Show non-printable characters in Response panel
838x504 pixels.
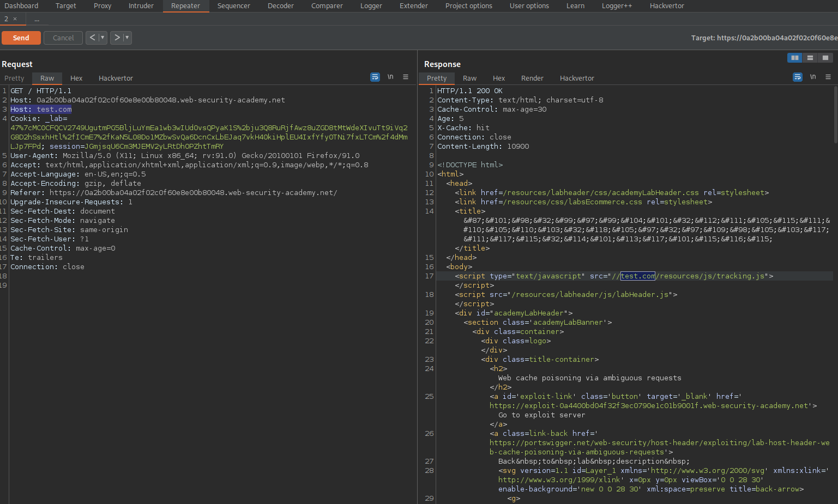[x=813, y=77]
